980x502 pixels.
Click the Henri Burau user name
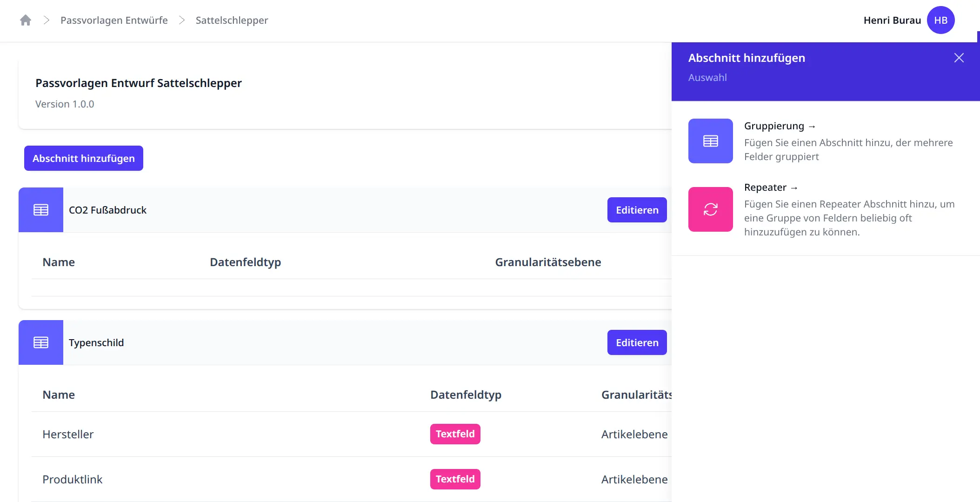click(892, 20)
